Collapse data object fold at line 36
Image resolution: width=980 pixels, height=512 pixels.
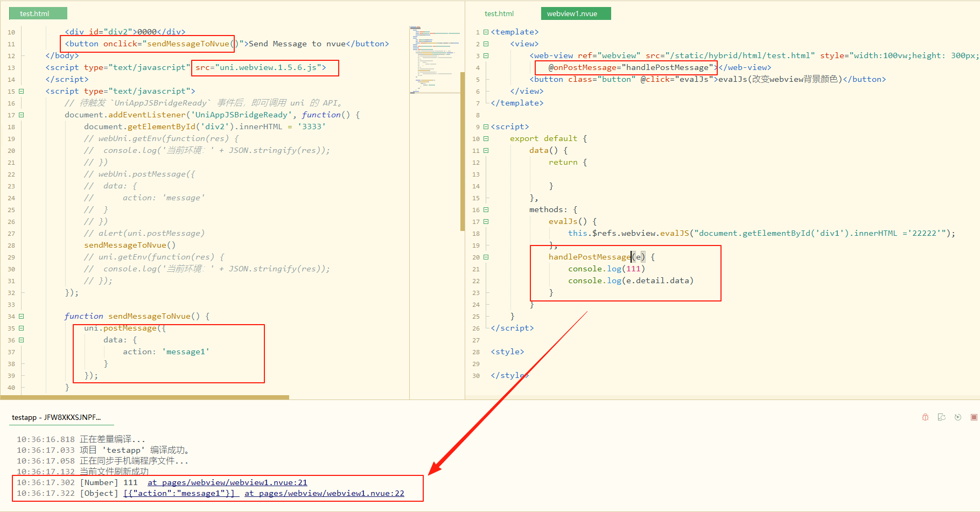(x=22, y=340)
